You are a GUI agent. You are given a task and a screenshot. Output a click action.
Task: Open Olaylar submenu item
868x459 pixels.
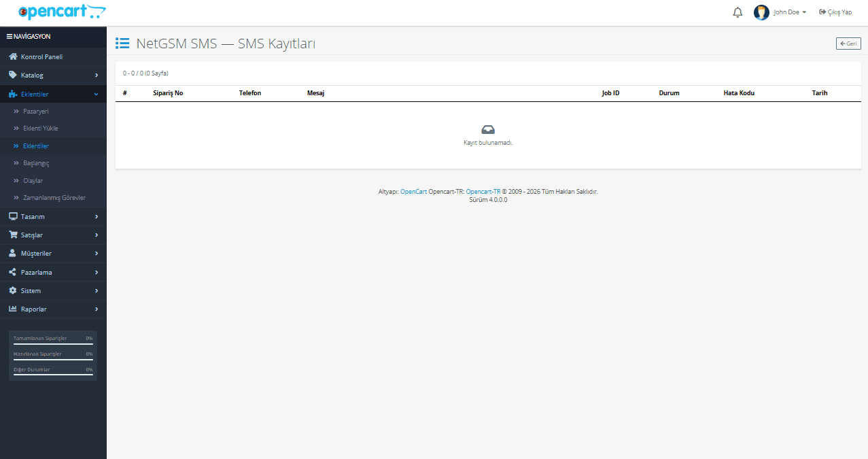53,181
